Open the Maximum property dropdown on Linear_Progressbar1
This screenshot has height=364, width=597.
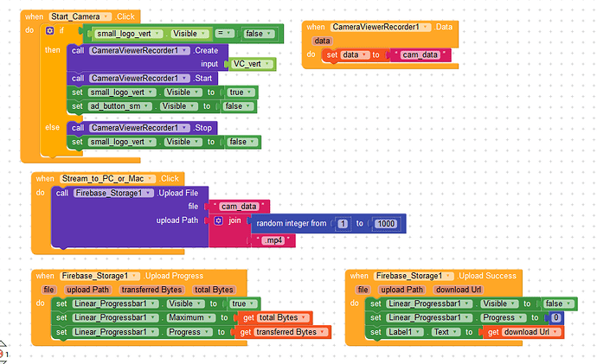(190, 318)
